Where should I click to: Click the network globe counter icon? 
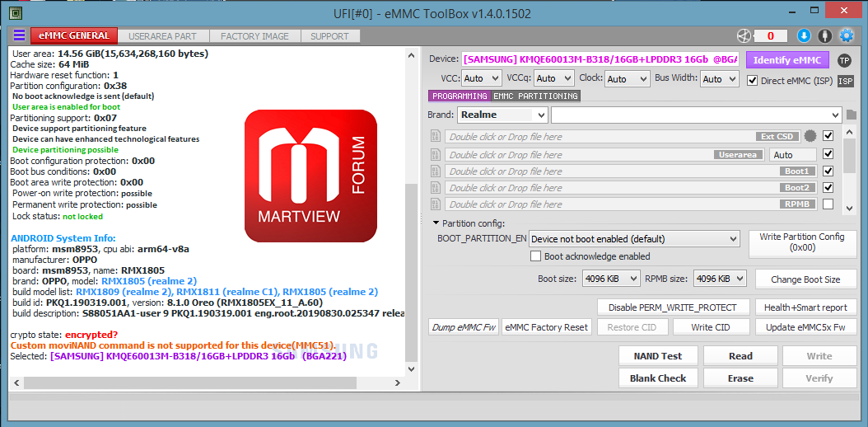click(x=744, y=36)
